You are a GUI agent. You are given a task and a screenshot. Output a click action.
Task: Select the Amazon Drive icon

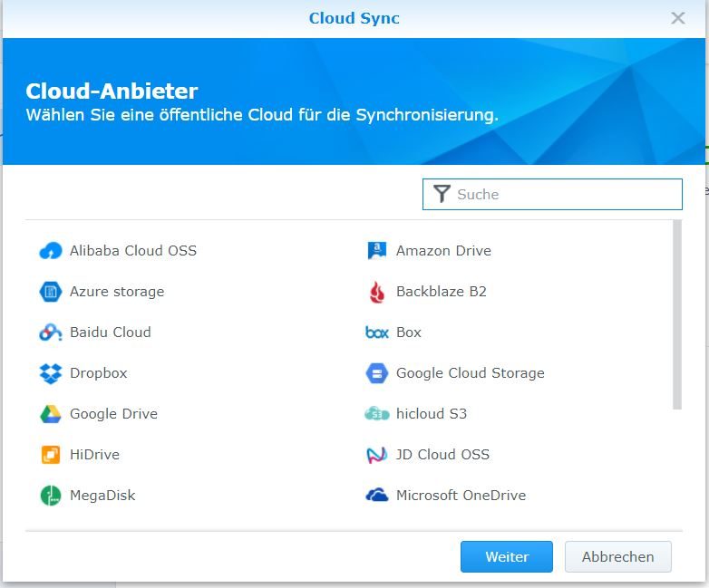(x=376, y=251)
